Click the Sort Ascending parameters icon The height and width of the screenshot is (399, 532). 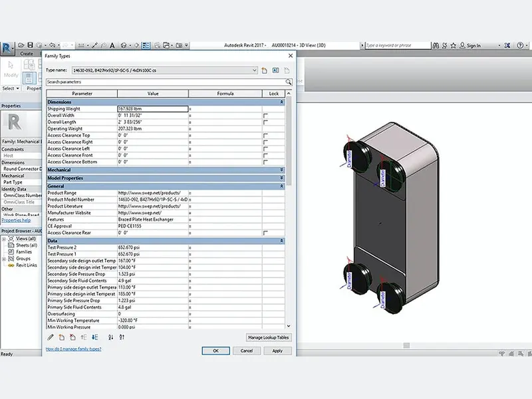110,337
